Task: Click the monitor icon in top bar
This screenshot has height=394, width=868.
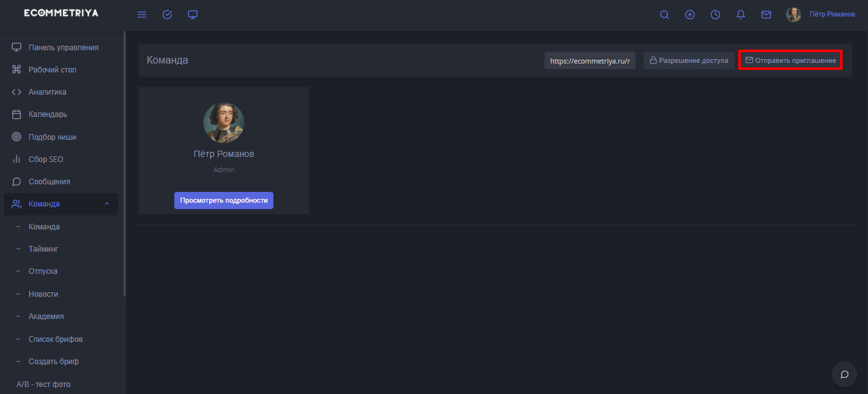Action: coord(193,15)
